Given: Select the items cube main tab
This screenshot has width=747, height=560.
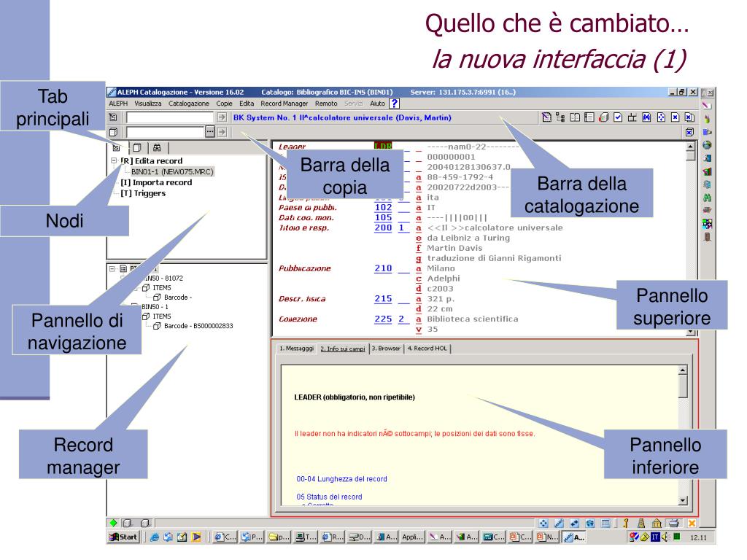Looking at the screenshot, I should [x=137, y=147].
